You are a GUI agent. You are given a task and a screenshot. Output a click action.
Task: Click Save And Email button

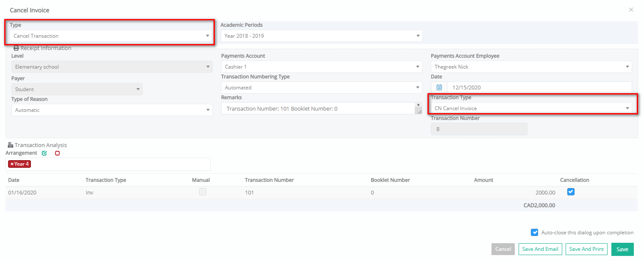(540, 249)
